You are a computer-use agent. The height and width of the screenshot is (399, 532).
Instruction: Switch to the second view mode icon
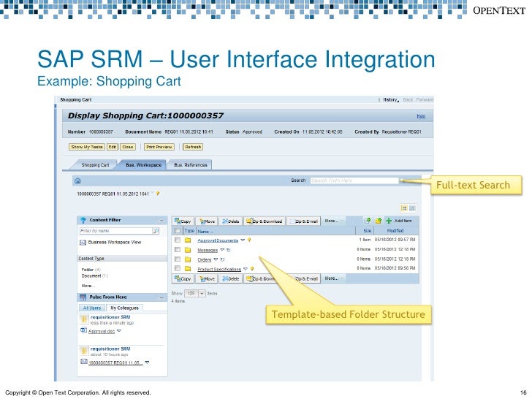[412, 208]
